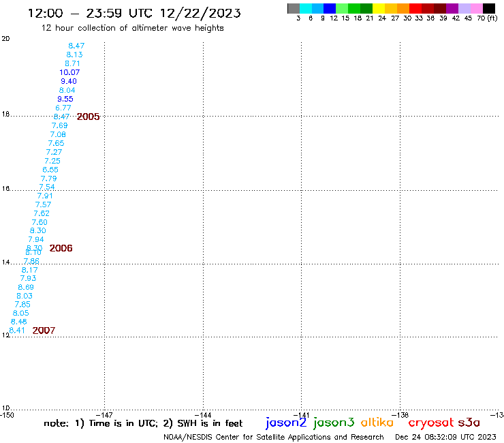Click the wave height value 10.07

pyautogui.click(x=69, y=72)
